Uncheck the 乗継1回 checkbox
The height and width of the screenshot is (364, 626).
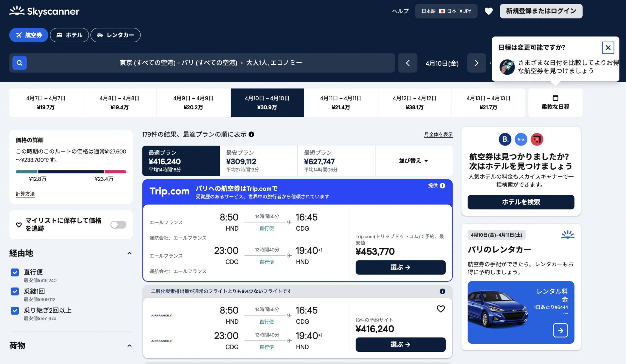[x=15, y=291]
